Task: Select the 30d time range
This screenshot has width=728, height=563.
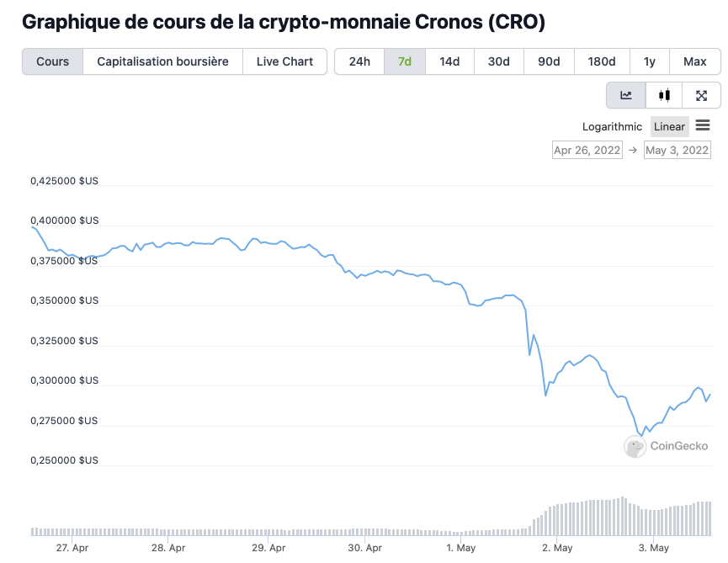Action: click(x=499, y=61)
